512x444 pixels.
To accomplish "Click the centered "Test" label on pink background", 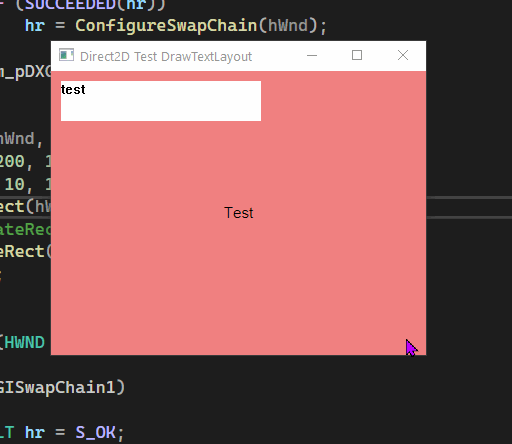I will tap(239, 213).
